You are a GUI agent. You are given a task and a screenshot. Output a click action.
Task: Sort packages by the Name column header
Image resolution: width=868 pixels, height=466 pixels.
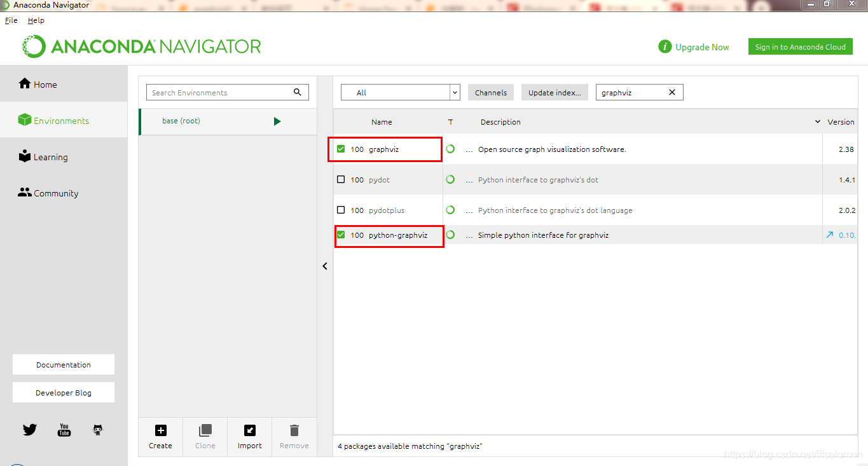382,121
